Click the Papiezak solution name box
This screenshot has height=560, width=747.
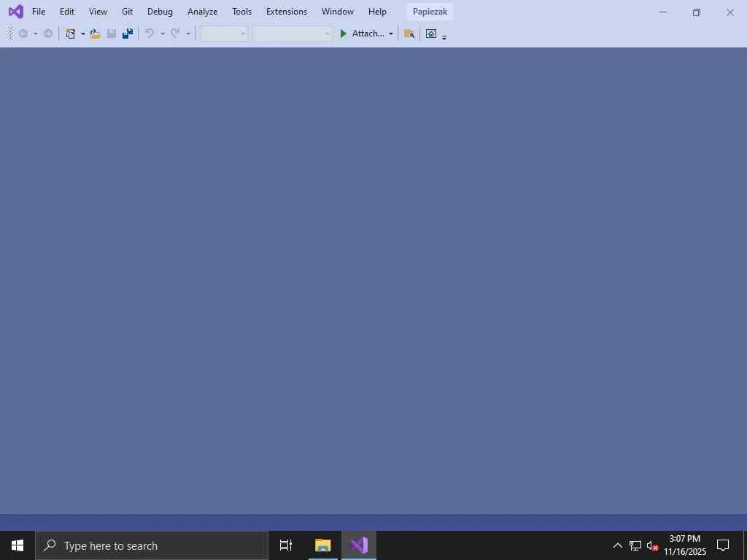click(430, 12)
